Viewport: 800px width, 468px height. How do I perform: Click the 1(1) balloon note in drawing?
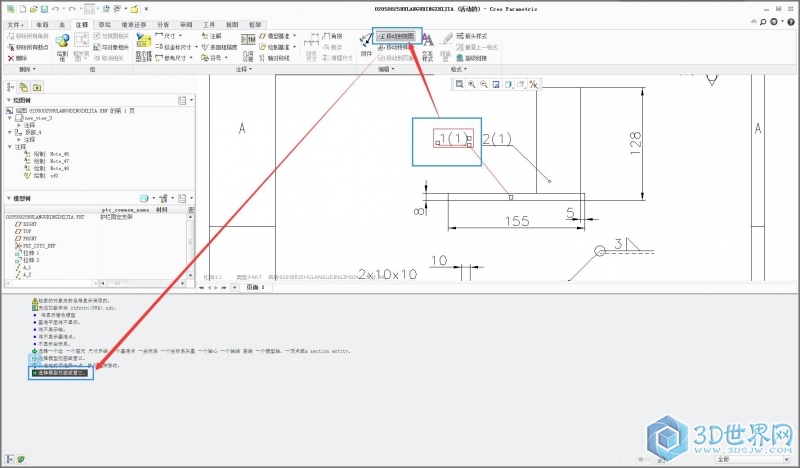(454, 138)
